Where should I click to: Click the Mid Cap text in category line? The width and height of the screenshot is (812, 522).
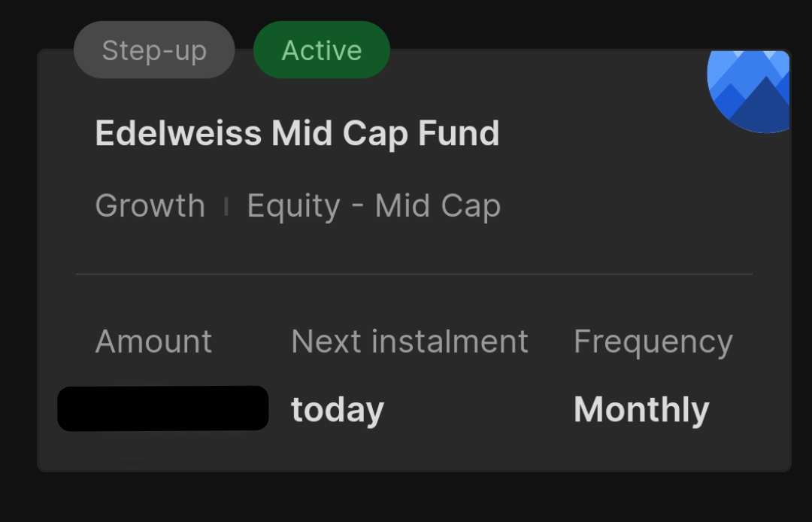[438, 206]
